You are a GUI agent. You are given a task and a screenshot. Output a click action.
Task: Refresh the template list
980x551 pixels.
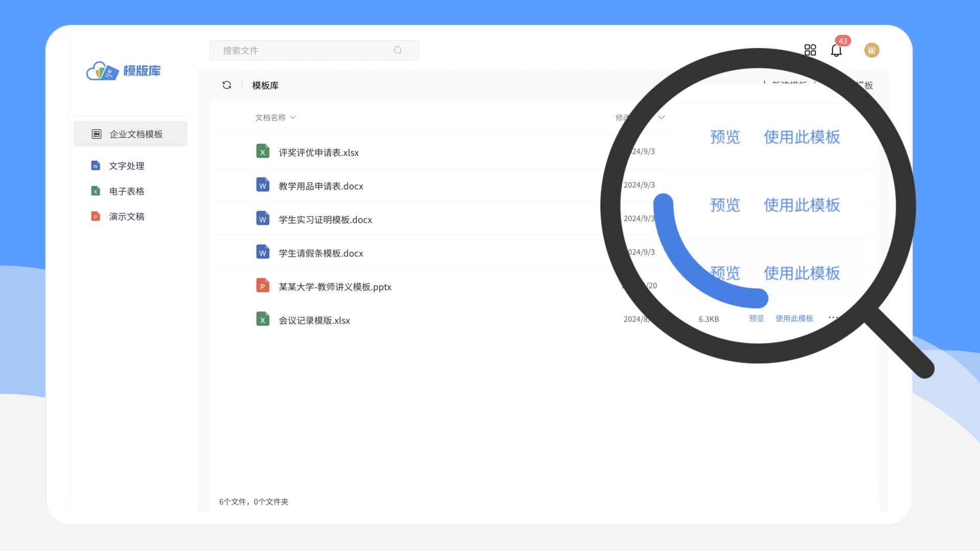[x=227, y=85]
